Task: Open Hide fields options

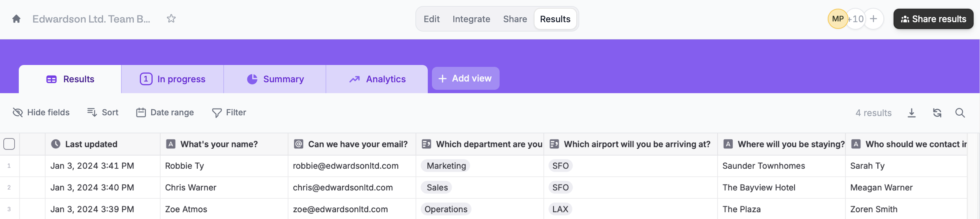Action: tap(41, 113)
